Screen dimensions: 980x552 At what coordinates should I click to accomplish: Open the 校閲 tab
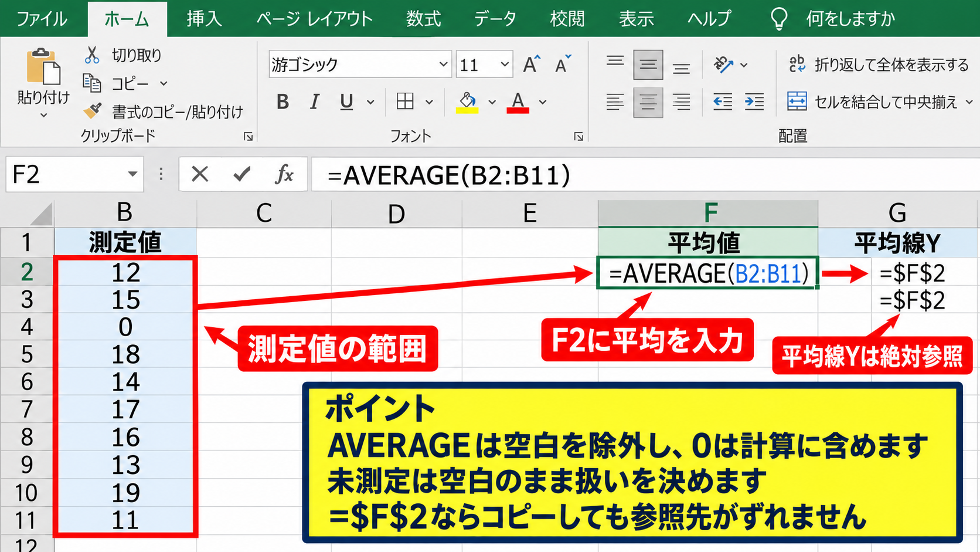(567, 19)
